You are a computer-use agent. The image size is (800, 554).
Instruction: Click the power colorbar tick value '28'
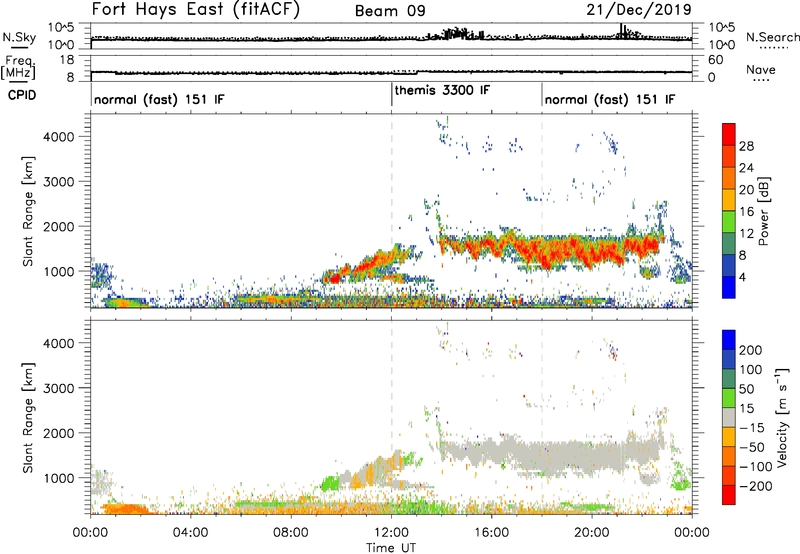[746, 146]
